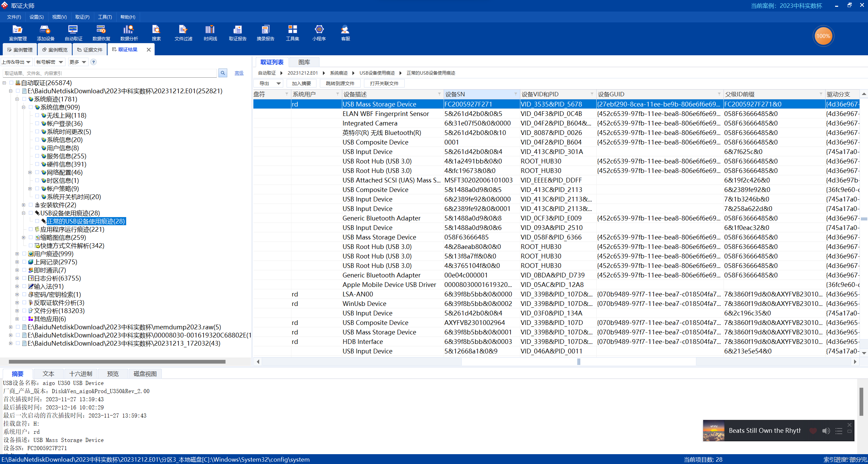Toggle the checkbox next to 上网记录(2975)

coord(24,262)
